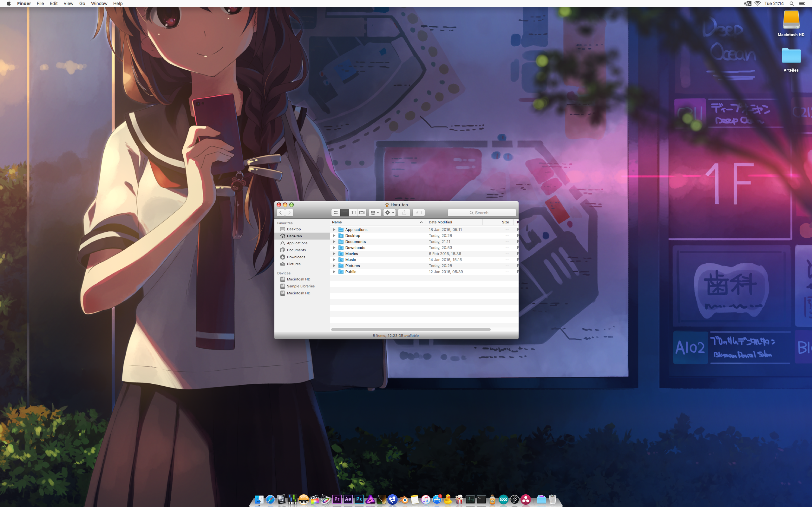Screen dimensions: 812x507
Task: Open the Go menu
Action: [82, 4]
